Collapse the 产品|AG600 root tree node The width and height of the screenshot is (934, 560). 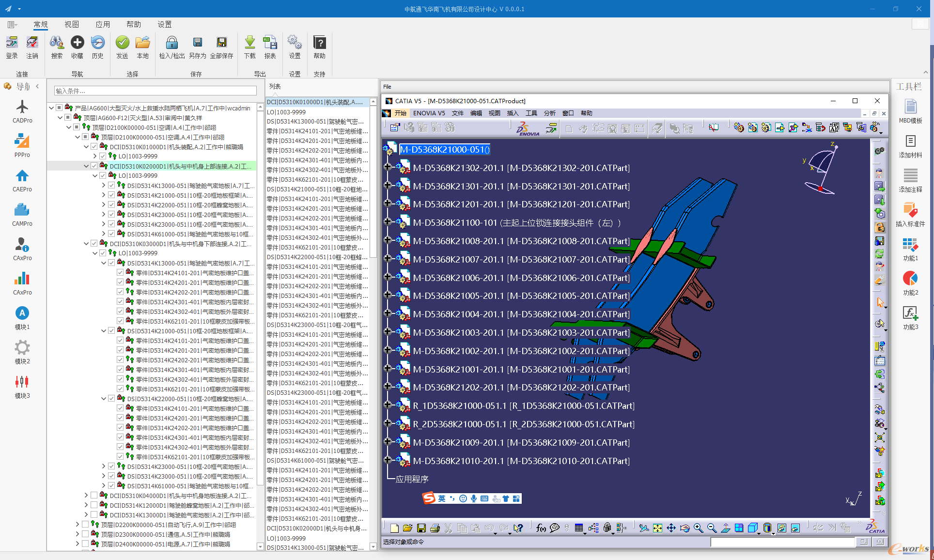(x=51, y=108)
